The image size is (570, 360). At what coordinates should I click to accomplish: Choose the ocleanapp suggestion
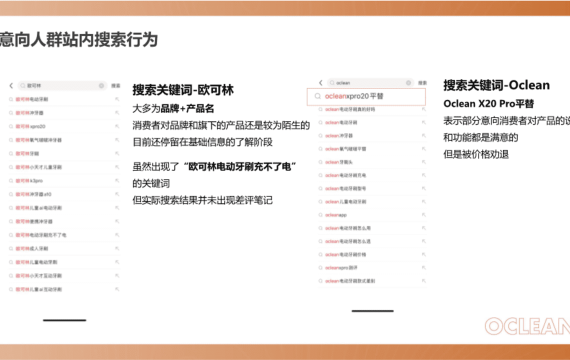pos(372,215)
